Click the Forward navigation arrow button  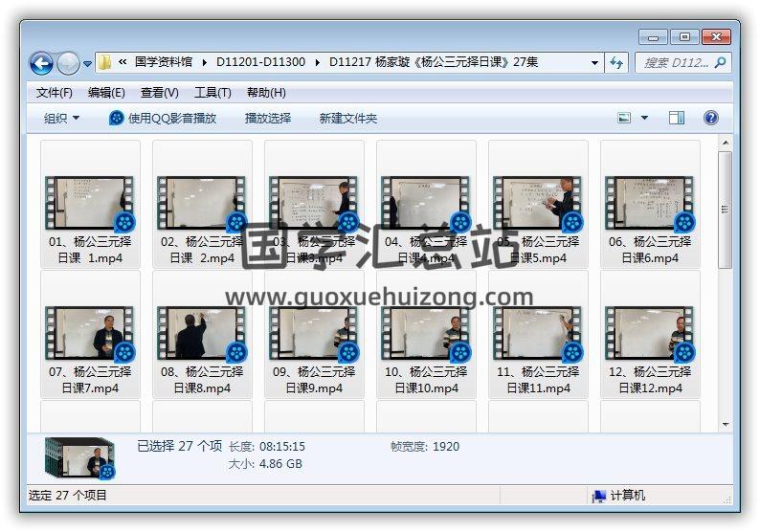pyautogui.click(x=68, y=63)
